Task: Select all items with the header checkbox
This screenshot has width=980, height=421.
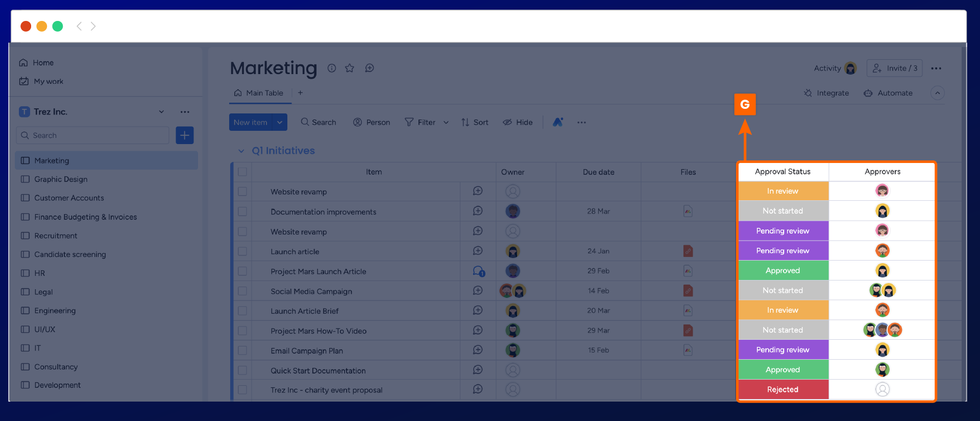Action: (x=242, y=172)
